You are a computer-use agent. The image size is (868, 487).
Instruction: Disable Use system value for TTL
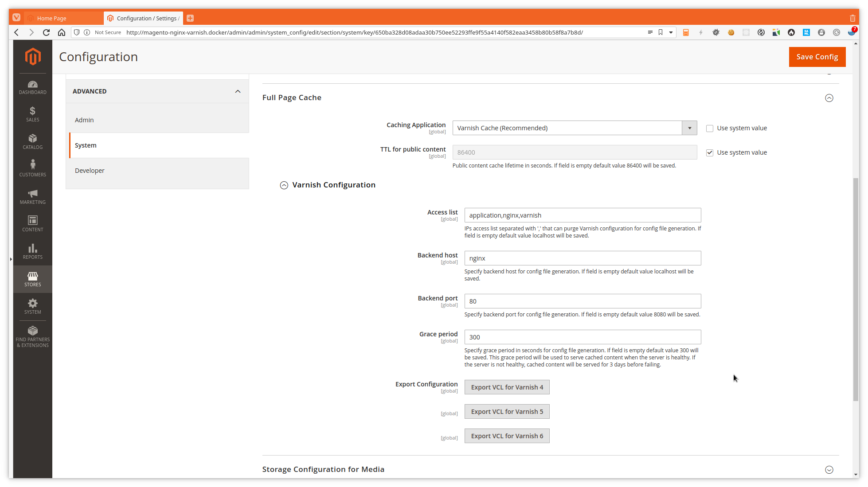coord(709,152)
